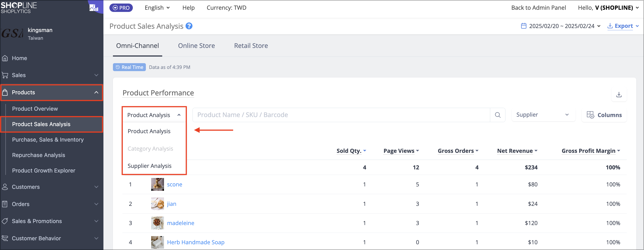Screen dimensions: 644x250
Task: Click the Shoplytics chart icon in header
Action: [x=94, y=8]
